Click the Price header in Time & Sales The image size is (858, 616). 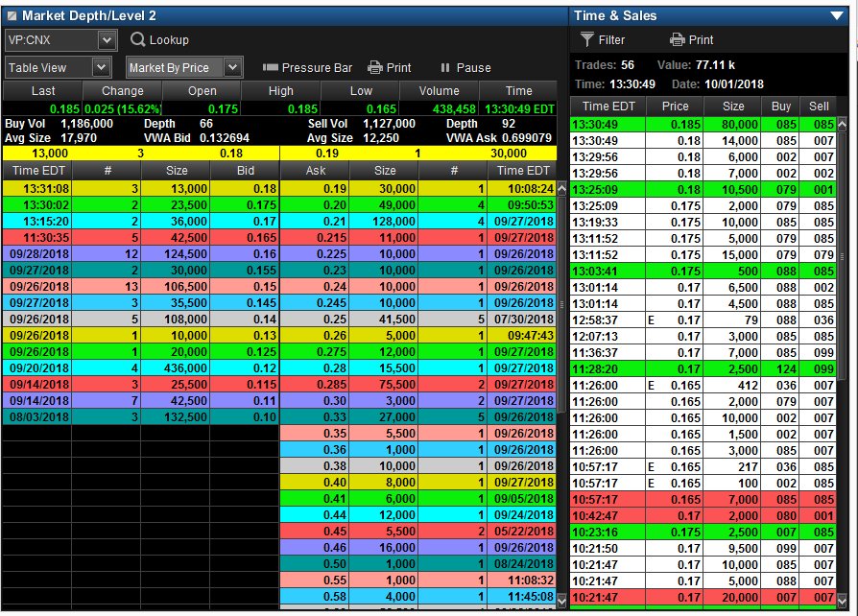(x=676, y=107)
